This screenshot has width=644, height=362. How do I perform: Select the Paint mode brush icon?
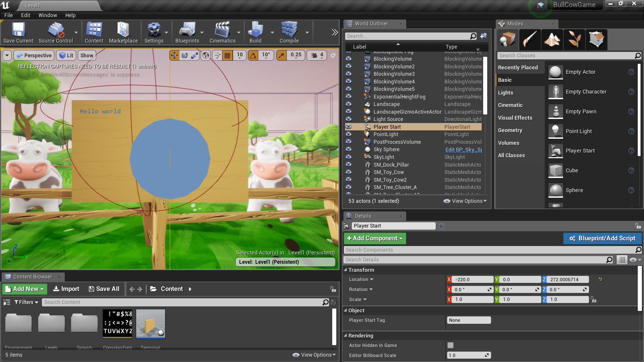point(530,40)
